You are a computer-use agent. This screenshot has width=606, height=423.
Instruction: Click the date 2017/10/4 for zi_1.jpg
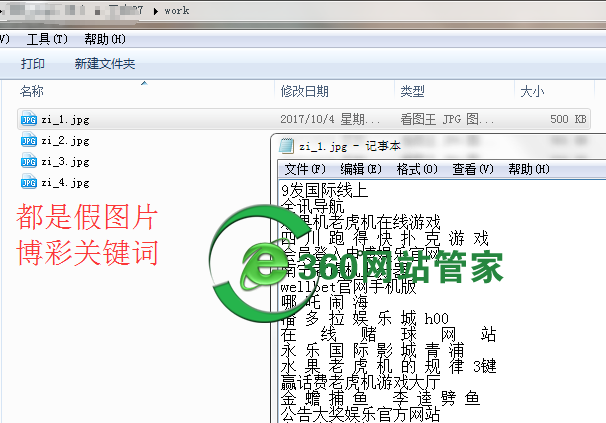pyautogui.click(x=330, y=119)
